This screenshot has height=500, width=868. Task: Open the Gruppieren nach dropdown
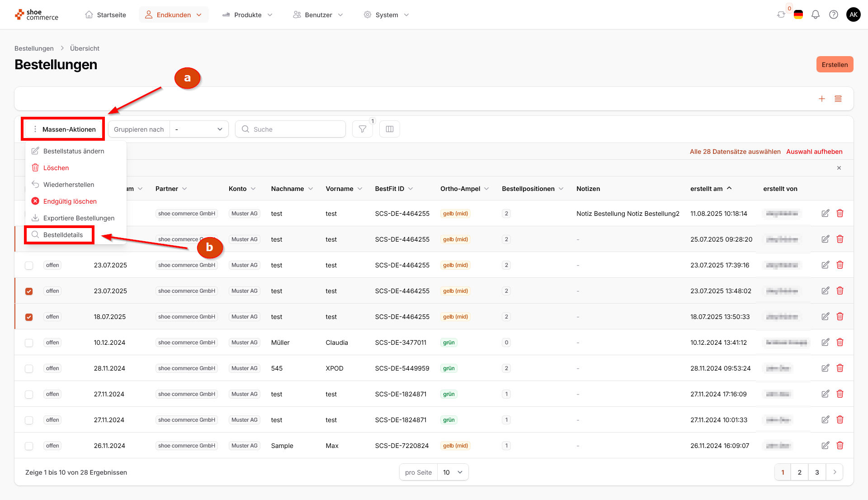pyautogui.click(x=199, y=129)
